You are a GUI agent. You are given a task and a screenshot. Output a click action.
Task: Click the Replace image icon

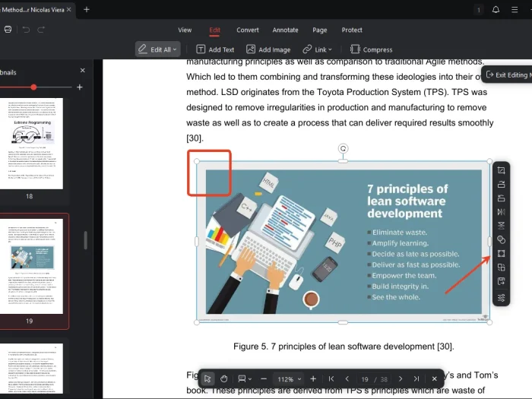[502, 268]
